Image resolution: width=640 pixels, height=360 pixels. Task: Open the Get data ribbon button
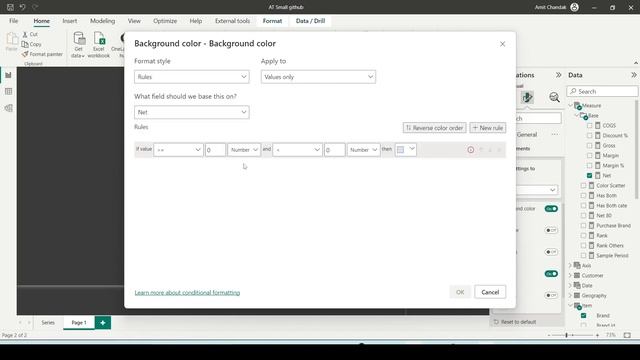tap(78, 45)
